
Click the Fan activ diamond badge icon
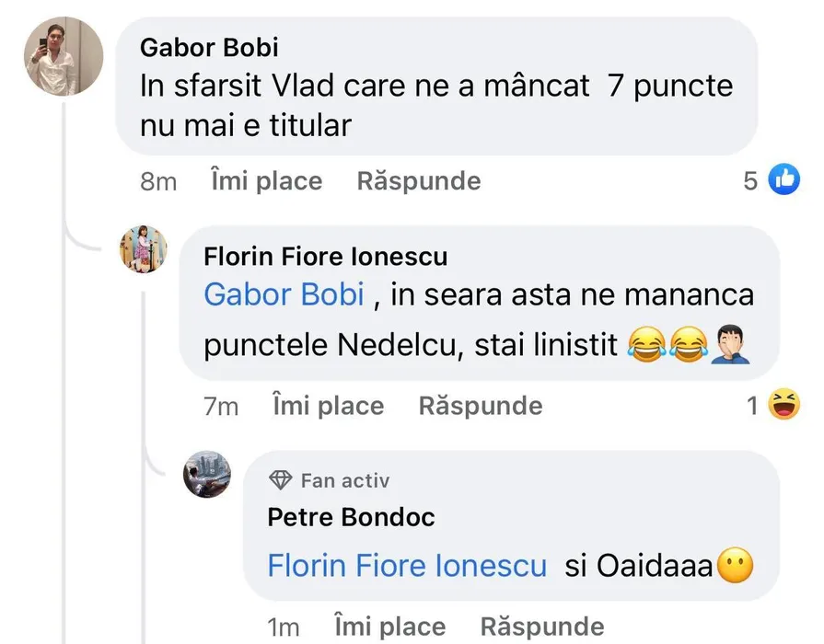click(x=280, y=480)
